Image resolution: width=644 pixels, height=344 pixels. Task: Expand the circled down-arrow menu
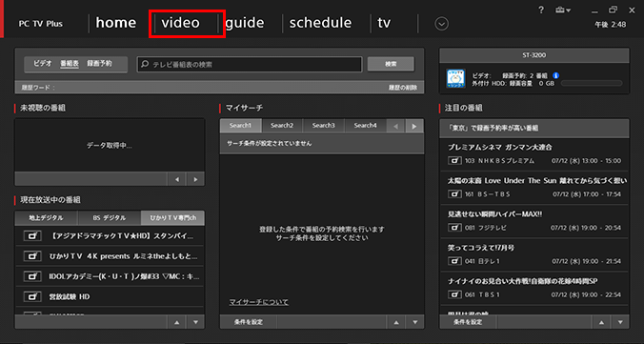point(441,24)
